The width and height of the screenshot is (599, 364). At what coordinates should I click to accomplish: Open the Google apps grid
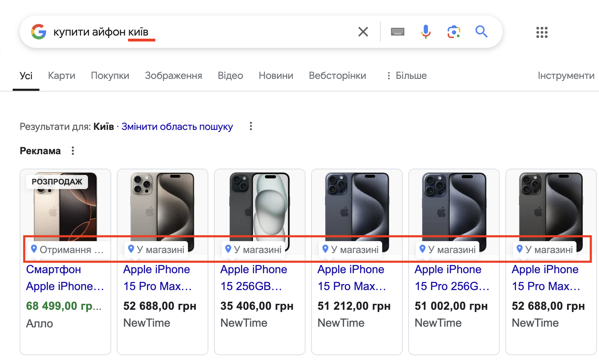coord(542,32)
